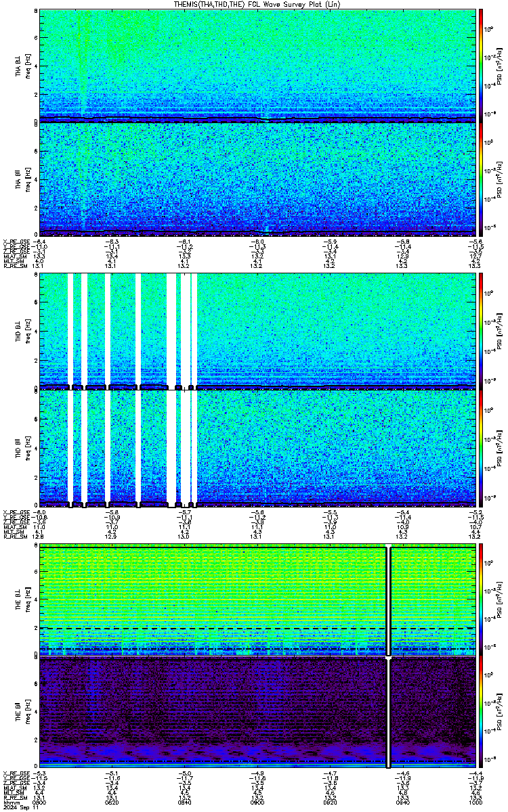
Task: Click the X_RE_GSE row label under THE panels
Action: (x=16, y=774)
